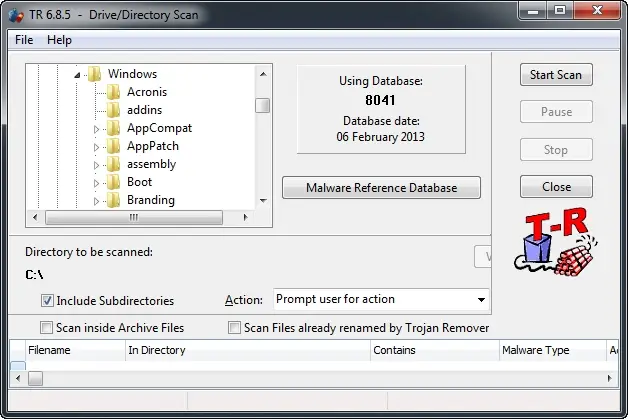This screenshot has width=628, height=419.
Task: Uncheck Include Subdirectories
Action: click(x=47, y=300)
